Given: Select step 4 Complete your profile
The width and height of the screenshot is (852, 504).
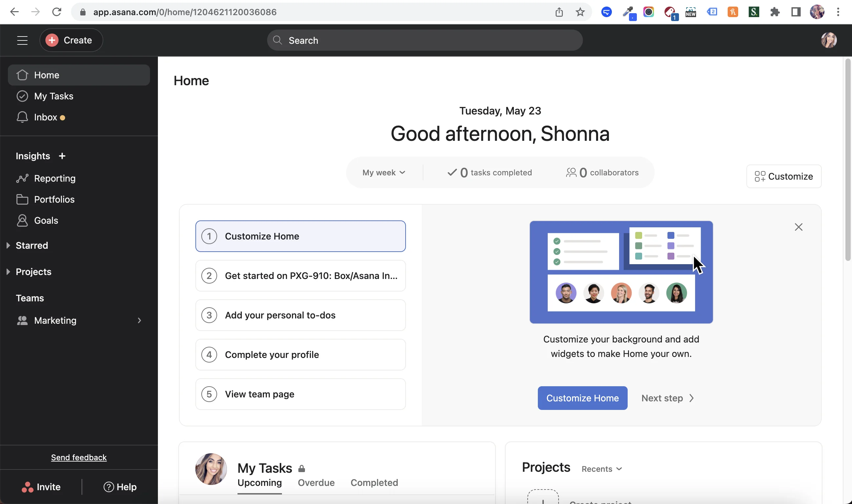Looking at the screenshot, I should click(x=301, y=355).
